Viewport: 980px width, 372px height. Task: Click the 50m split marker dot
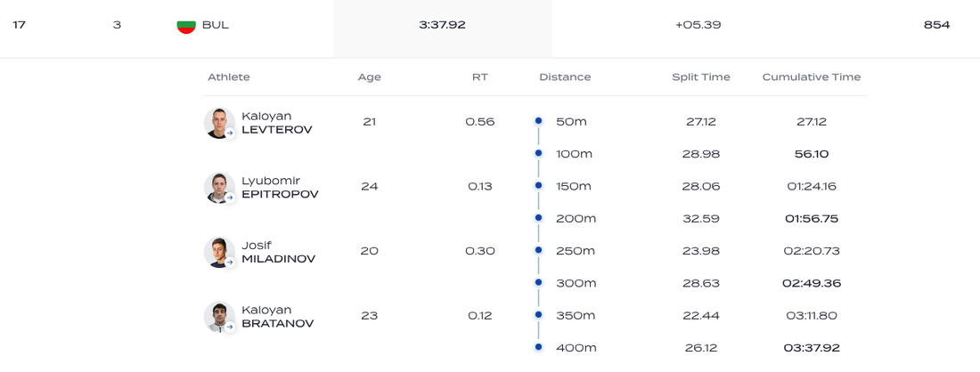click(538, 121)
